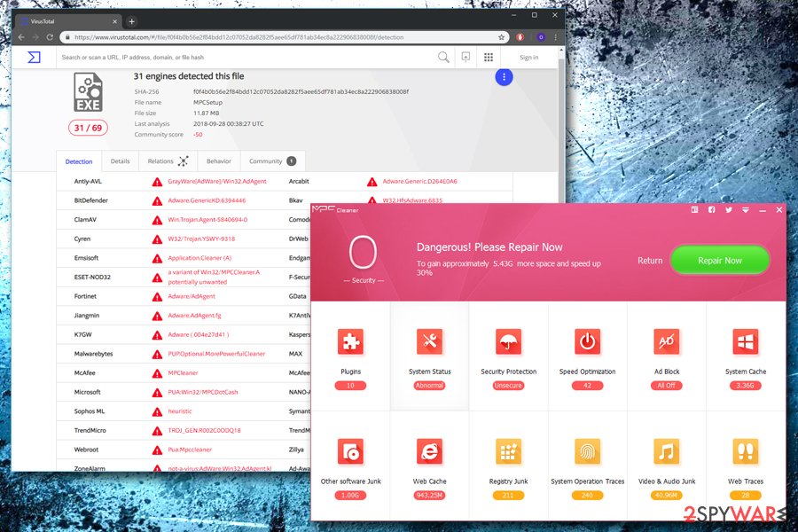Screen dimensions: 798x532
Task: Click the skin icon in MPC Cleaner title bar
Action: point(694,210)
